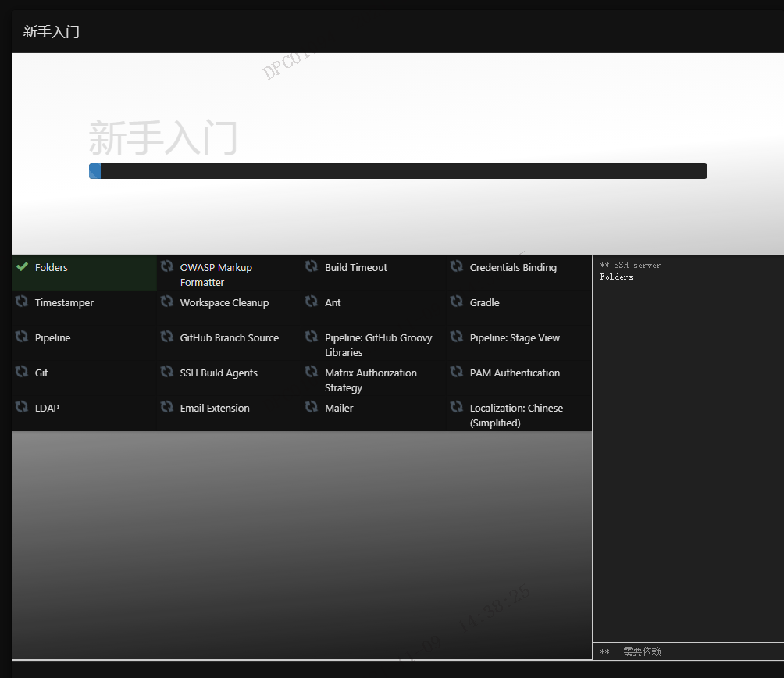Screen dimensions: 784x678
Task: Select the Mailer plugin label
Action: (x=339, y=408)
